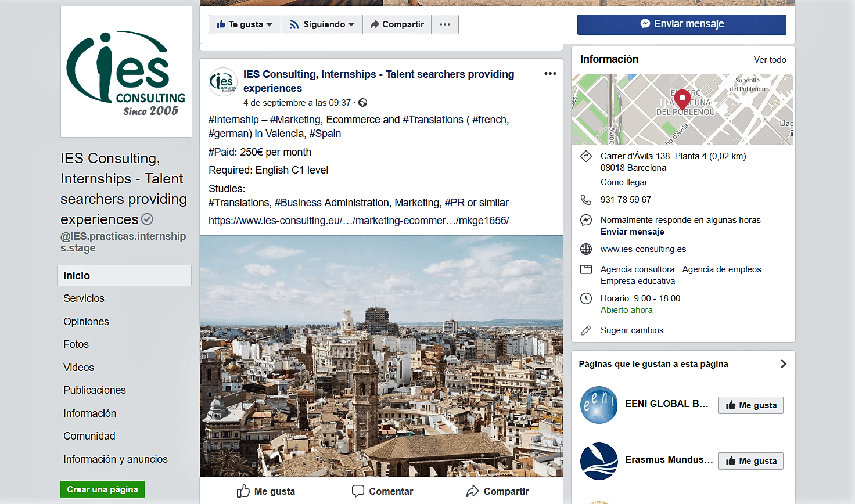
Task: Click the Enviar mensaje blue button
Action: pyautogui.click(x=682, y=24)
